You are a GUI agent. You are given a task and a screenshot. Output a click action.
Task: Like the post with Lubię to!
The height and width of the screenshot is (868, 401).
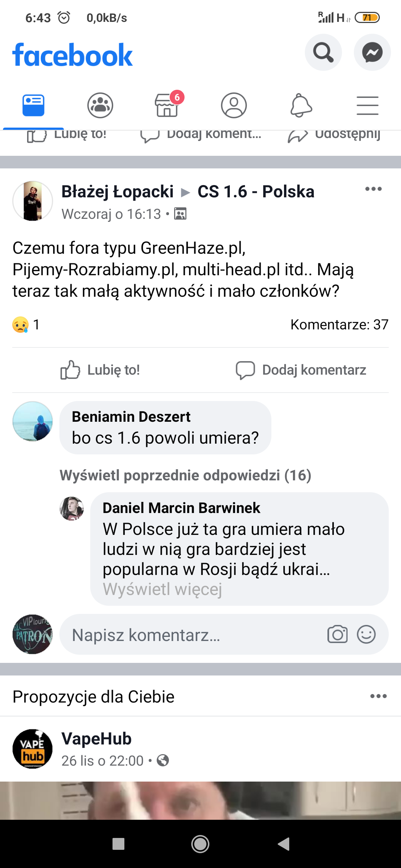coord(100,370)
